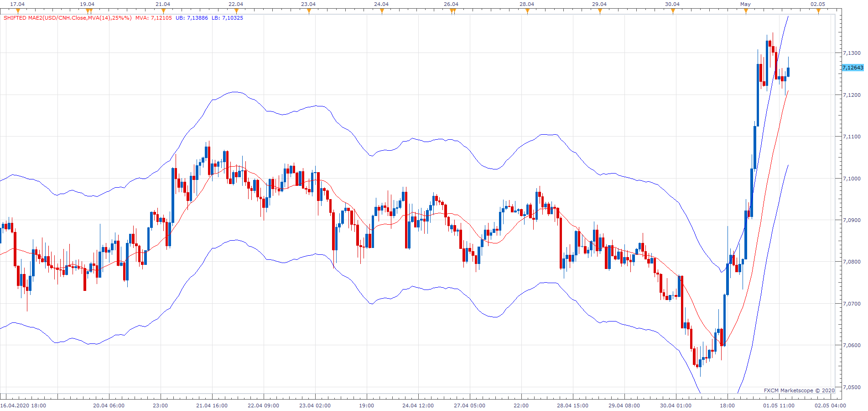Click the 19:00 time label
The height and width of the screenshot is (411, 868).
point(366,406)
